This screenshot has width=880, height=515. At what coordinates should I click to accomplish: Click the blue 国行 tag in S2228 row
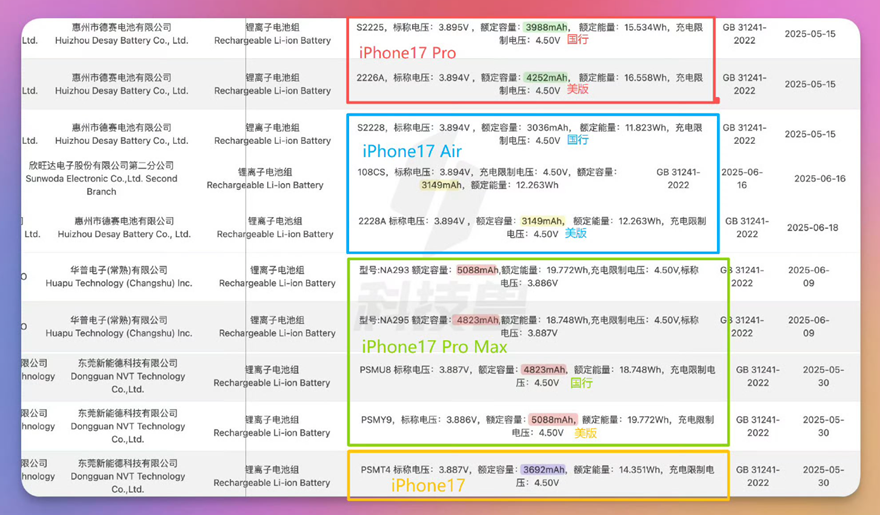[x=577, y=140]
